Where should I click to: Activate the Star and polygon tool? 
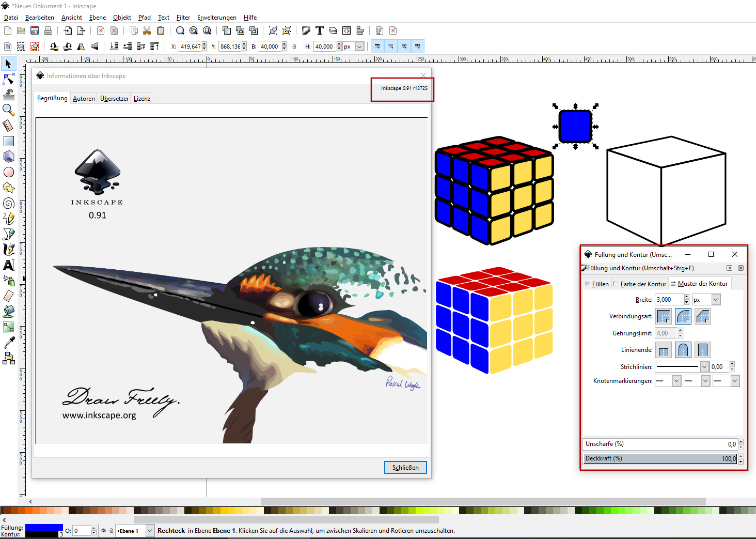(9, 188)
